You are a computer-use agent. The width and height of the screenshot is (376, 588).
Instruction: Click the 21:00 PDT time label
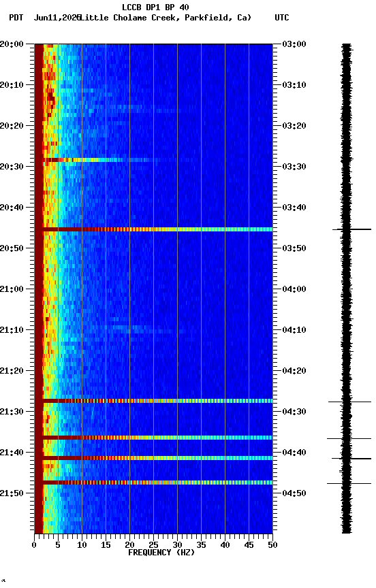[12, 289]
